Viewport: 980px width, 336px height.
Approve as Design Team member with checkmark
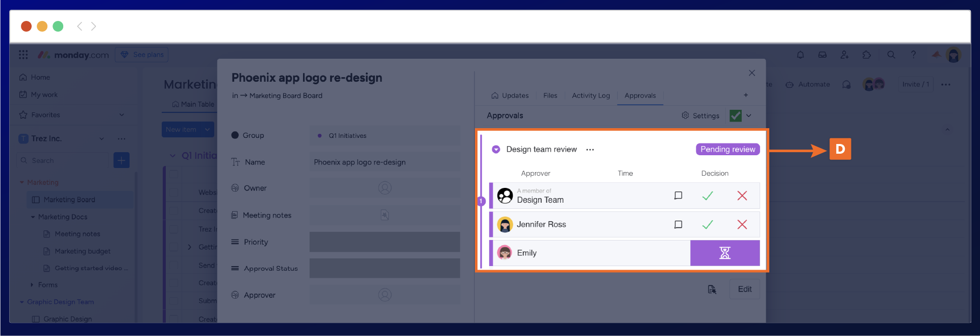(x=707, y=196)
